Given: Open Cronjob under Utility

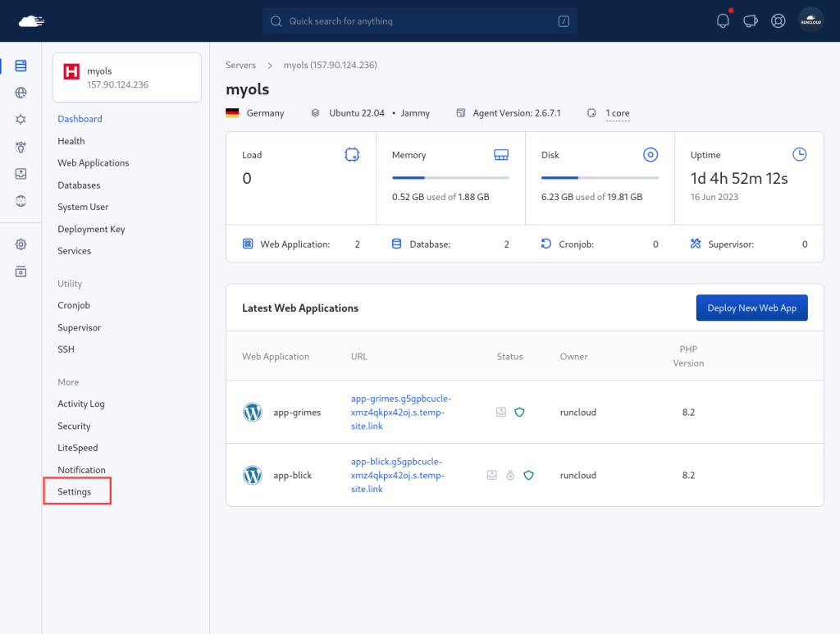Looking at the screenshot, I should click(74, 305).
